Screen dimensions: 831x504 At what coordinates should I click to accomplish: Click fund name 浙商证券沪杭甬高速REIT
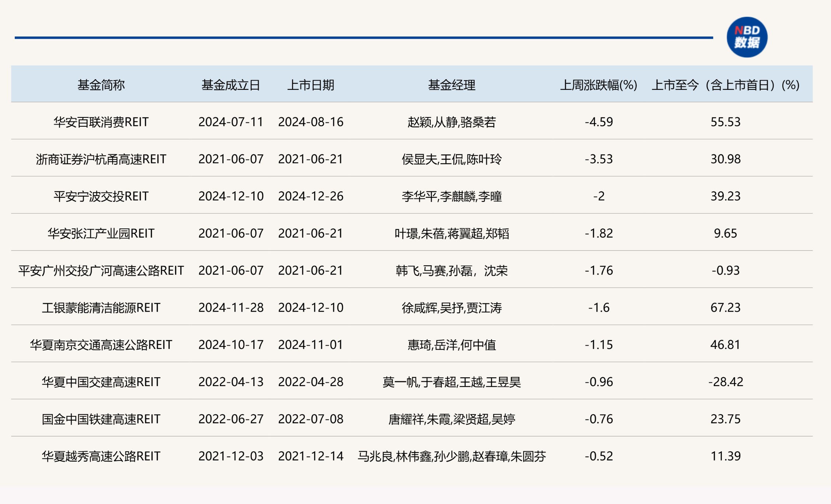101,159
